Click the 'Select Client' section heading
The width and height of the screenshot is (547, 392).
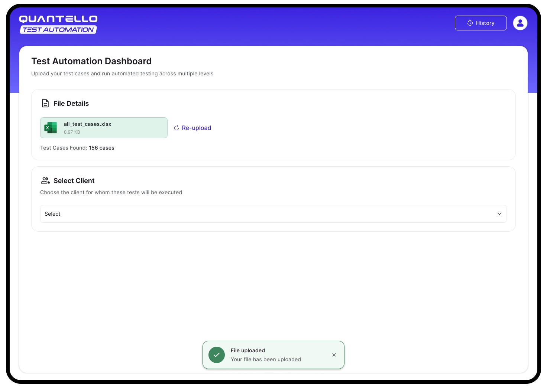point(74,181)
